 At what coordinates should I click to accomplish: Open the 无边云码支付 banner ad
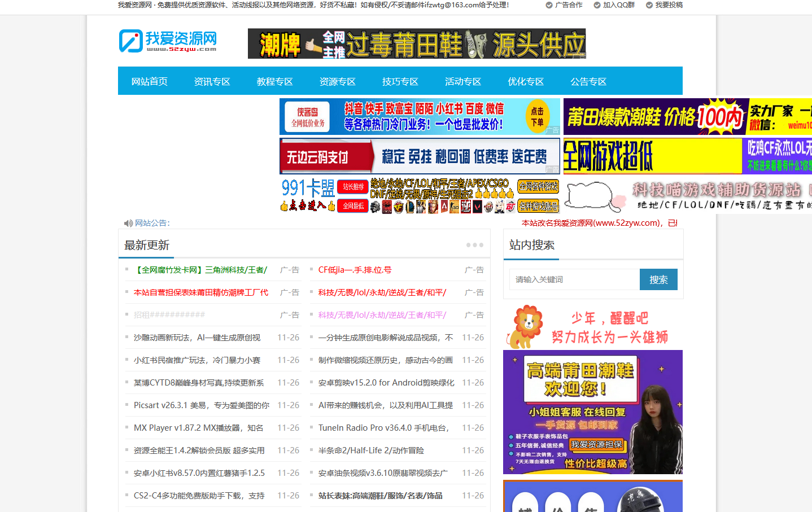420,156
